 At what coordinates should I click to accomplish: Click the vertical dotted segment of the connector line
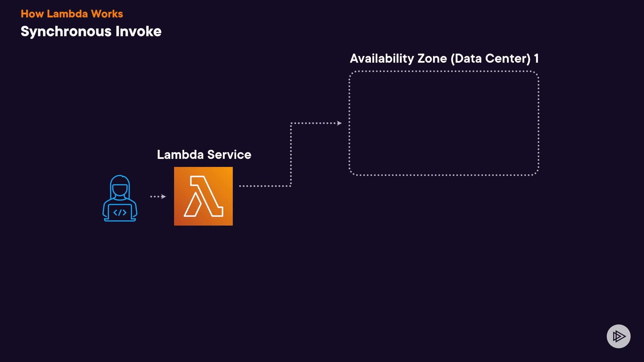(x=291, y=154)
